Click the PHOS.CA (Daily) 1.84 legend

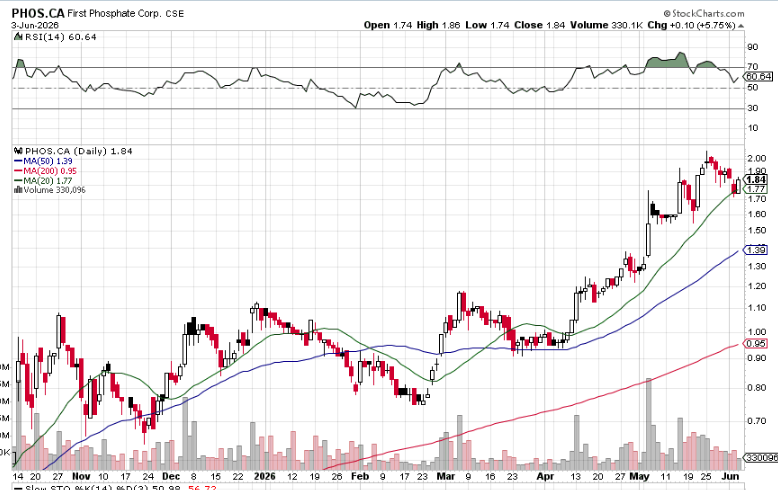(78, 151)
